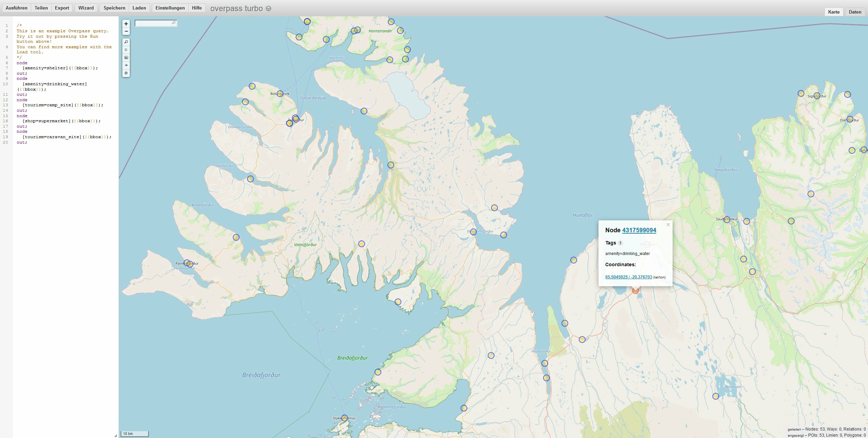Zoom in on the map
The height and width of the screenshot is (438, 868).
[126, 24]
